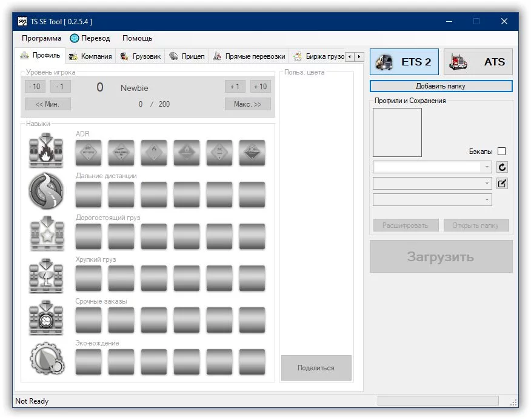Set level to maximum with Макс. button
This screenshot has height=420, width=531.
(247, 104)
